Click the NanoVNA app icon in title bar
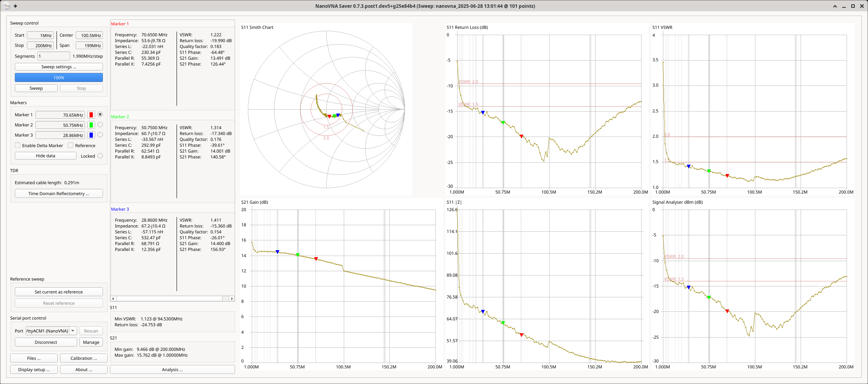The height and width of the screenshot is (384, 868). 6,6
